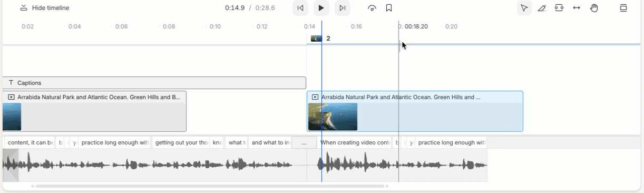Click the 0:16 ruler mark
Image resolution: width=644 pixels, height=193 pixels.
coord(356,26)
